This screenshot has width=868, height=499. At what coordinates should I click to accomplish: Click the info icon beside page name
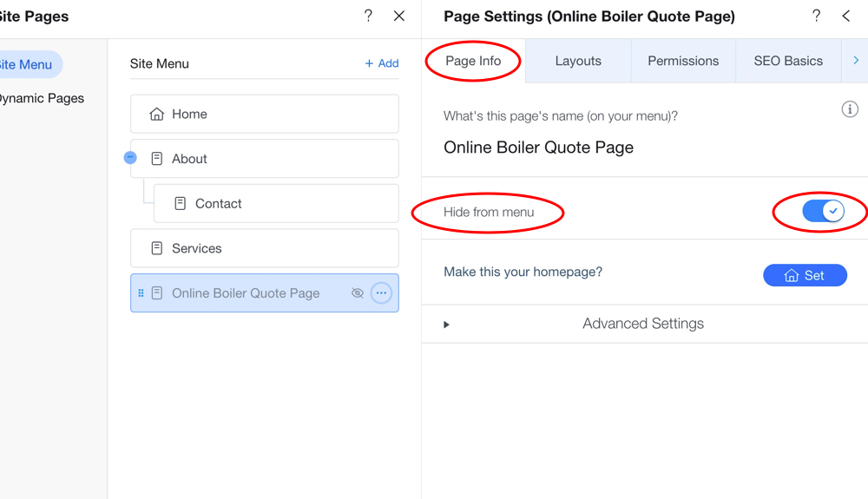(x=850, y=109)
